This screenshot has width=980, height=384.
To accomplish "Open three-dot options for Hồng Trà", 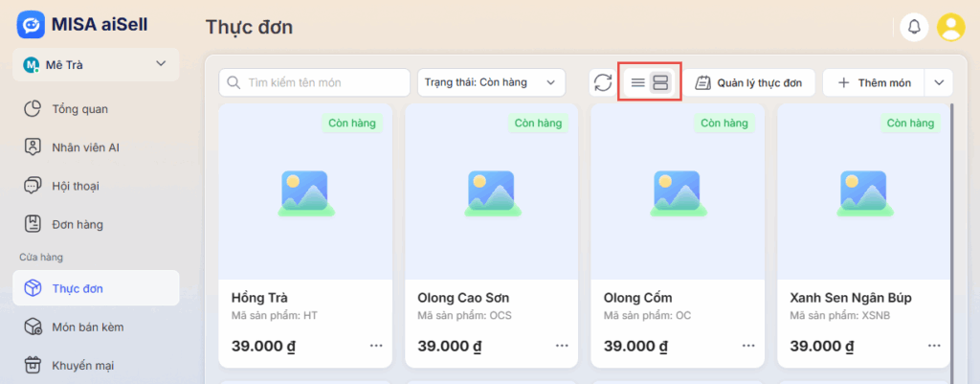I will [x=376, y=345].
